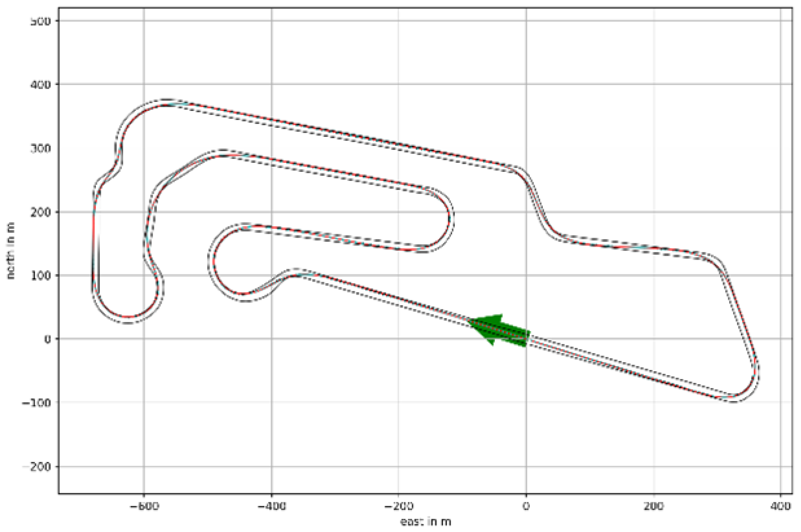Click the -400 tick label on x-axis
The image size is (801, 532).
click(271, 506)
